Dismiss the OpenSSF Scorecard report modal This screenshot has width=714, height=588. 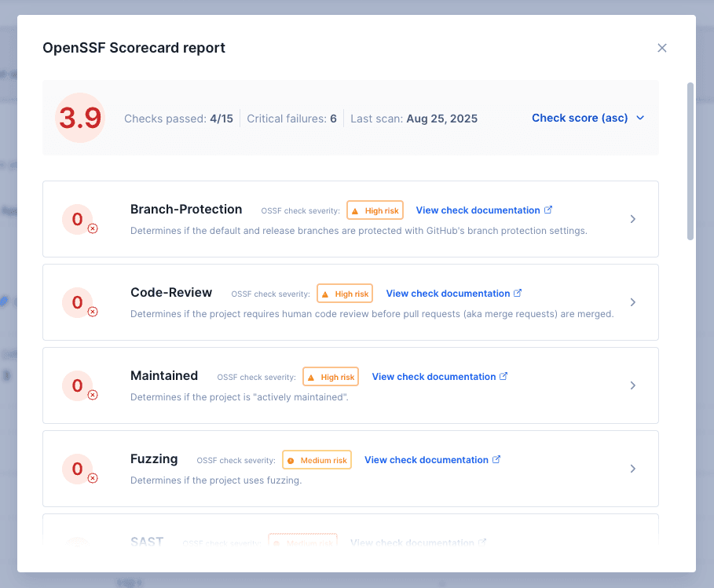(662, 48)
